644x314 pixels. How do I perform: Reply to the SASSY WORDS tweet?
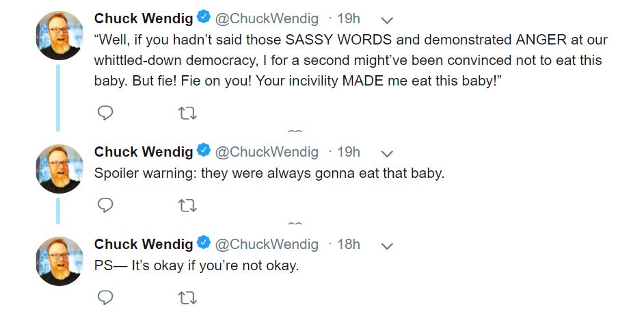tap(105, 113)
